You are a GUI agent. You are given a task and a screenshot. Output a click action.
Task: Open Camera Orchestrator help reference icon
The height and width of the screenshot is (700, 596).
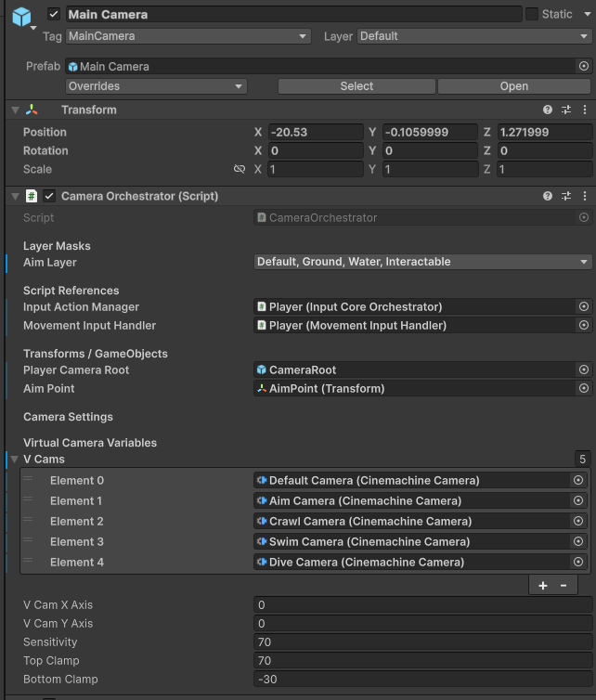[x=548, y=197]
